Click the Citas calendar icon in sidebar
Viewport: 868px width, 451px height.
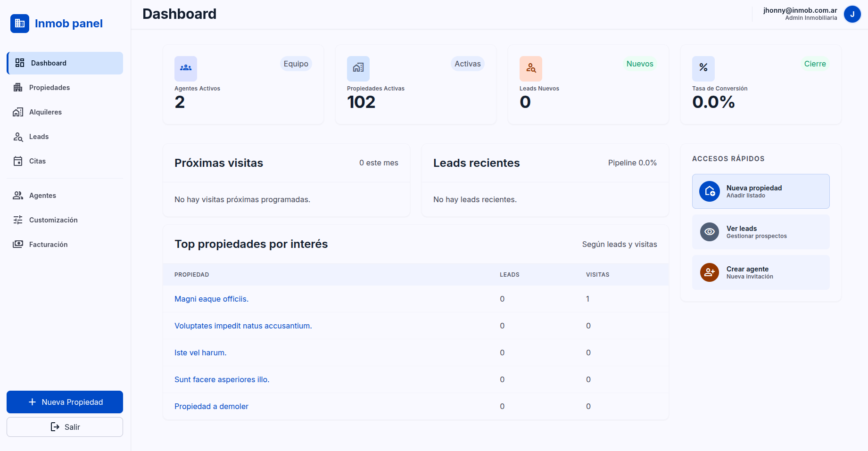(18, 161)
